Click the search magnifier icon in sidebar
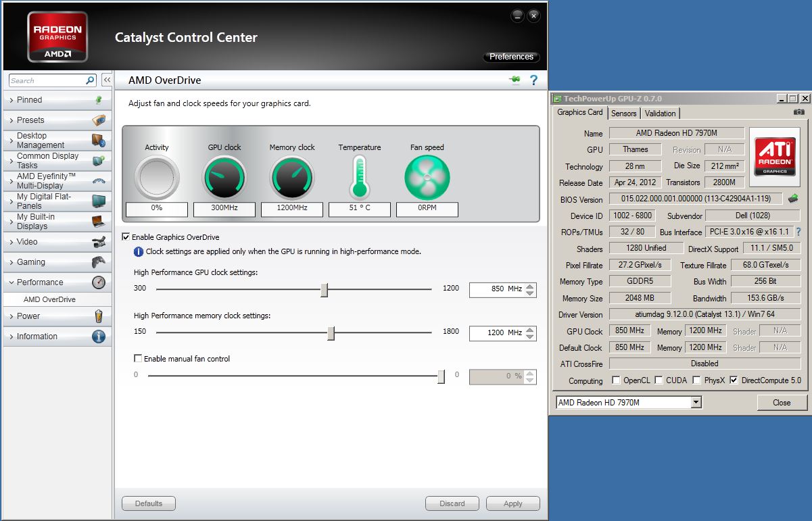Viewport: 812px width, 521px height. 90,80
